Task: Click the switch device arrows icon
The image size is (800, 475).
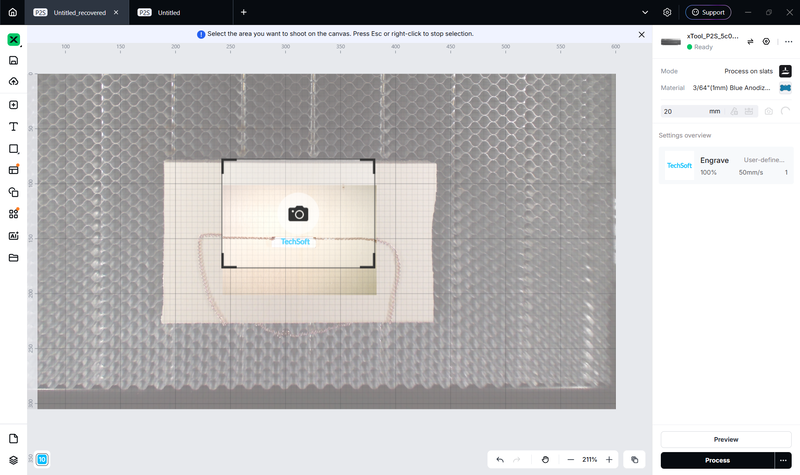Action: tap(750, 42)
